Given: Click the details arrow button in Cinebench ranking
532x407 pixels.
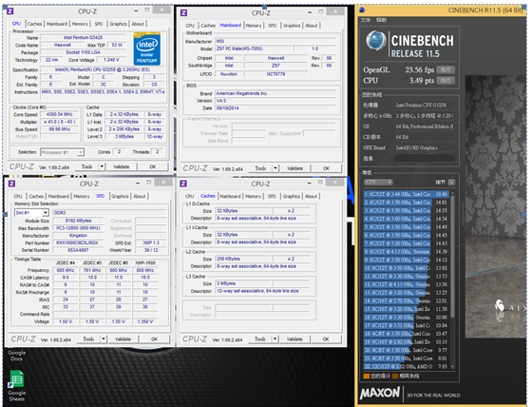Looking at the screenshot, I should tap(451, 183).
